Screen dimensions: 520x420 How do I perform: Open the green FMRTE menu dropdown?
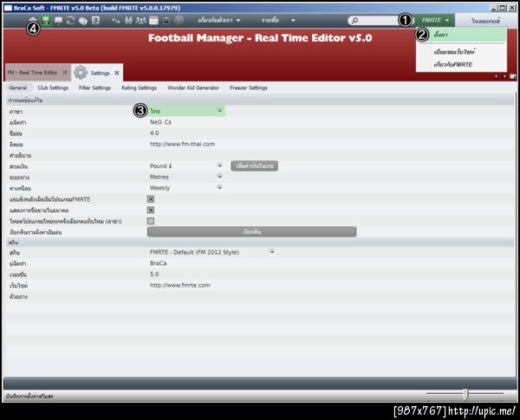tap(435, 21)
